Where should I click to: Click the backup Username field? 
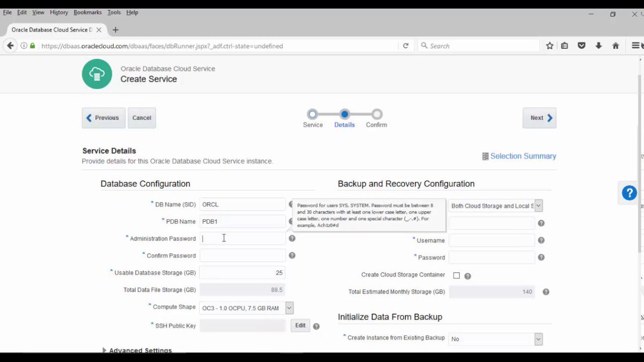point(492,240)
